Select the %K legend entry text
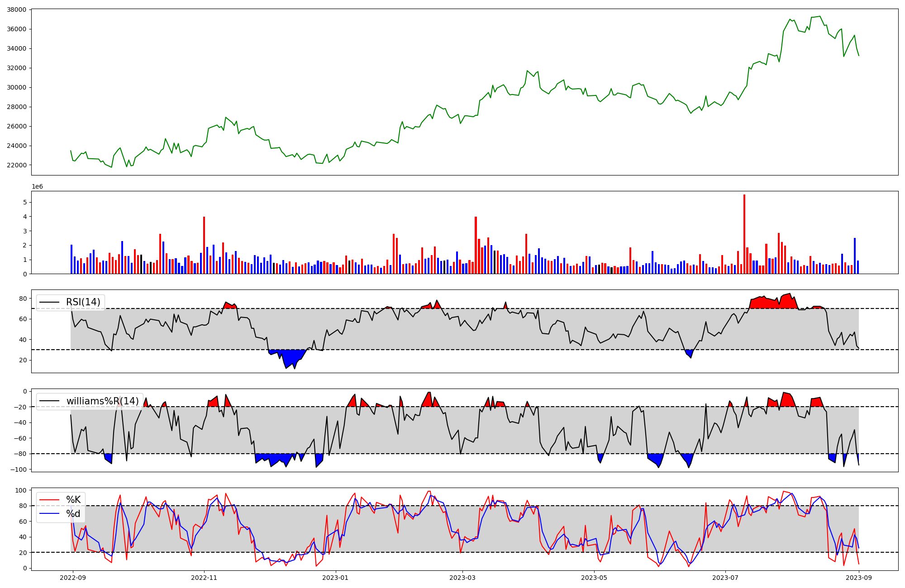 [x=73, y=500]
